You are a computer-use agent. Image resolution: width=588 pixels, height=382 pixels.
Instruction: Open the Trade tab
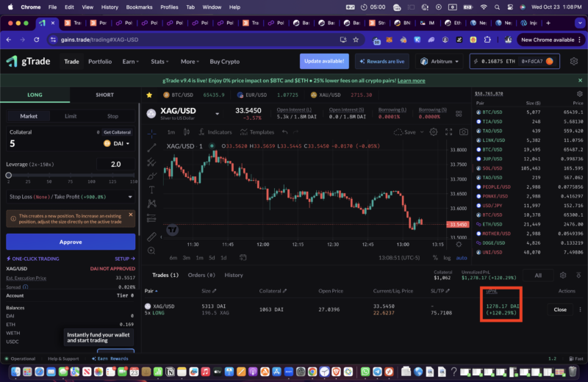pos(71,62)
